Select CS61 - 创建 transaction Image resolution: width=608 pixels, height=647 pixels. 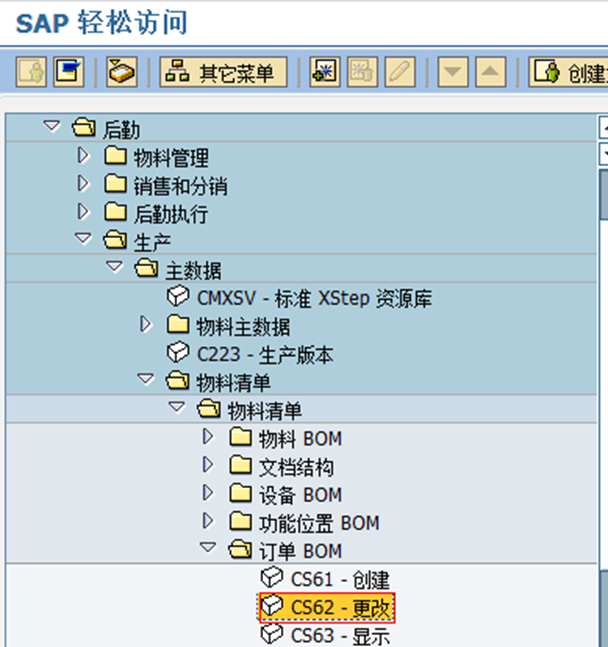[x=340, y=579]
